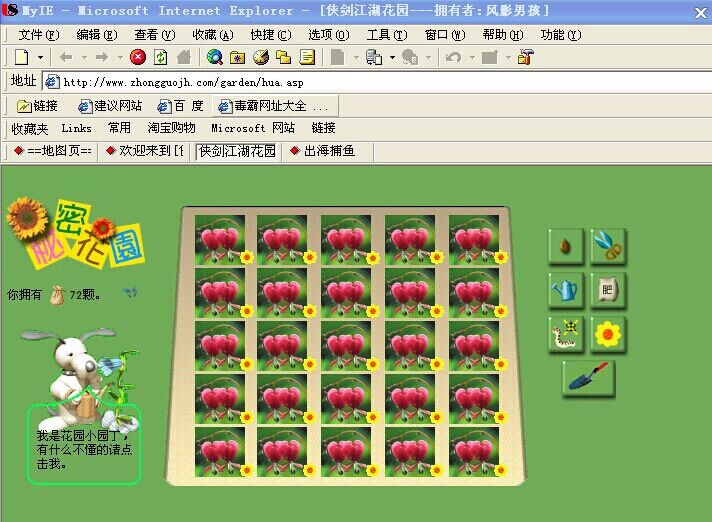The width and height of the screenshot is (712, 522).
Task: Open the 快捷(C) menu
Action: [271, 35]
